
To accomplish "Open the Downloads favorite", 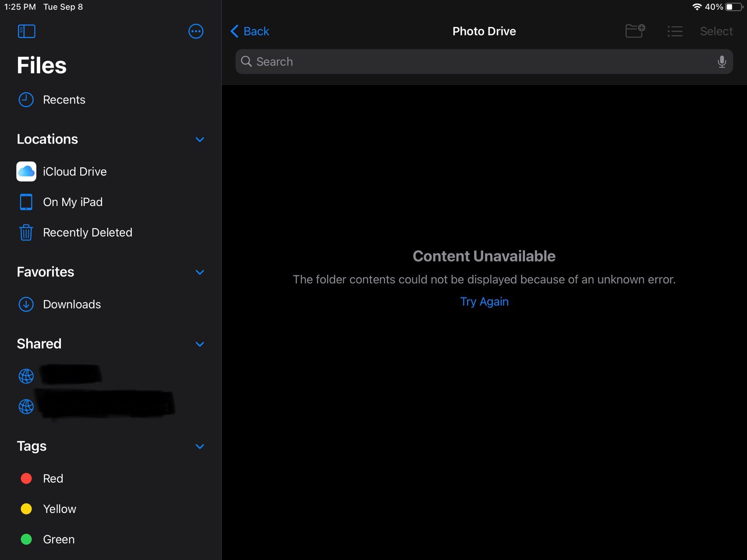I will [71, 304].
